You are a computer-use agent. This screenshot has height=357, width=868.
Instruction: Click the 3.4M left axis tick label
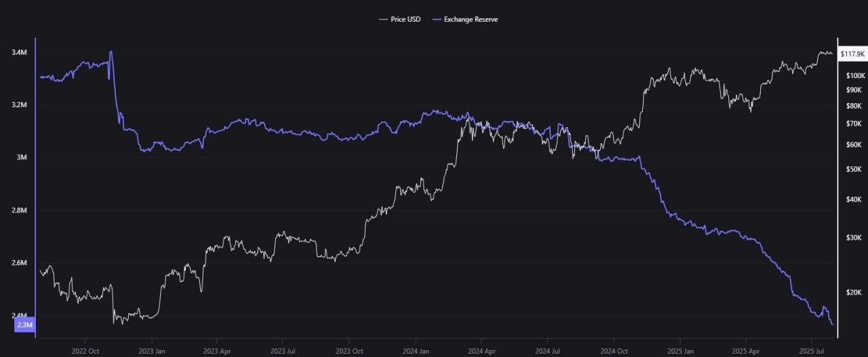click(x=18, y=53)
